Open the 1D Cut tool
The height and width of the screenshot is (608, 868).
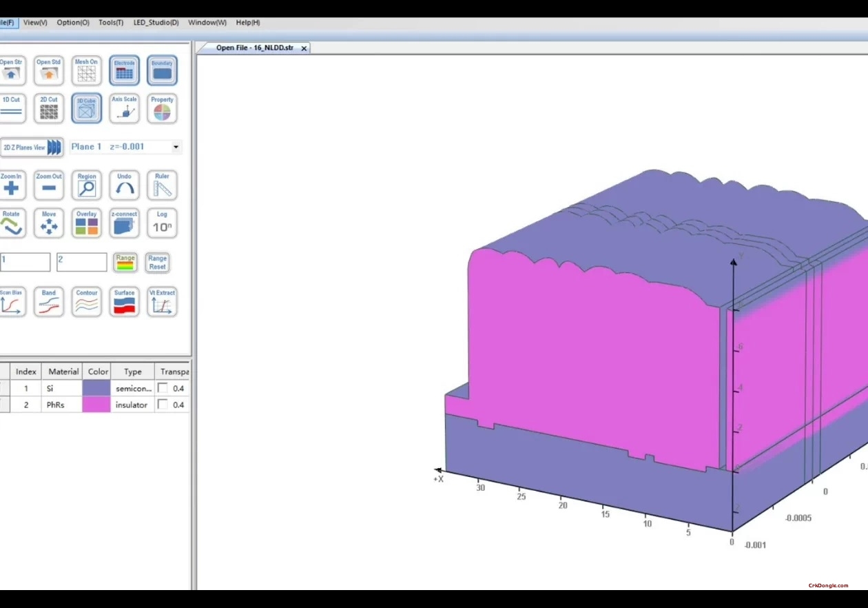click(x=10, y=108)
